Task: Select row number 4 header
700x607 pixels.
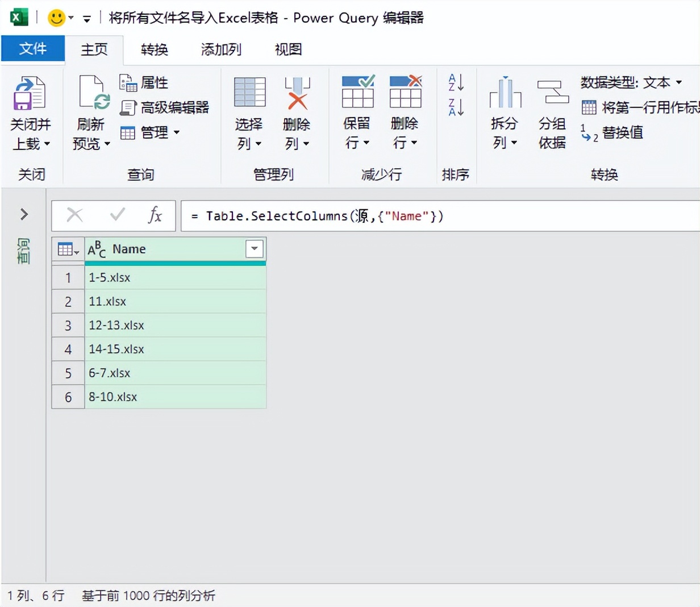Action: coord(68,349)
